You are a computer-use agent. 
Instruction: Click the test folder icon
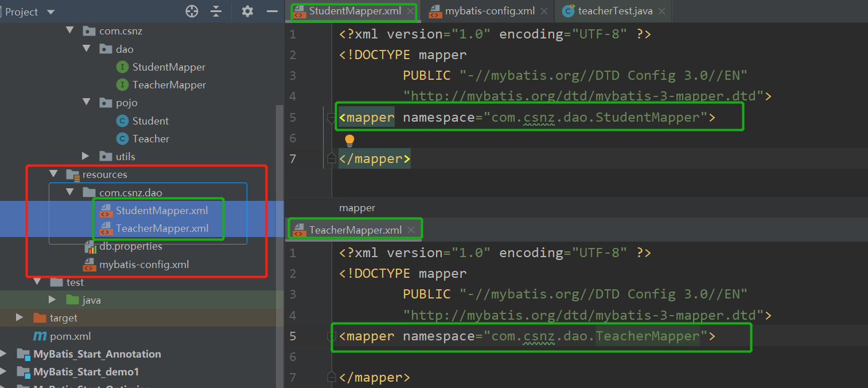[56, 282]
